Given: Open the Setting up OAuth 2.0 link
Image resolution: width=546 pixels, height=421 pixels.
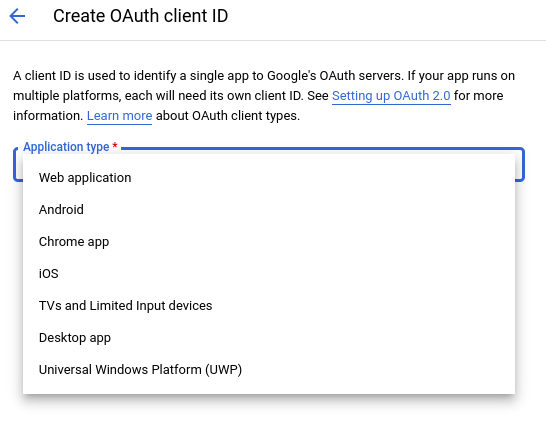Looking at the screenshot, I should tap(391, 95).
